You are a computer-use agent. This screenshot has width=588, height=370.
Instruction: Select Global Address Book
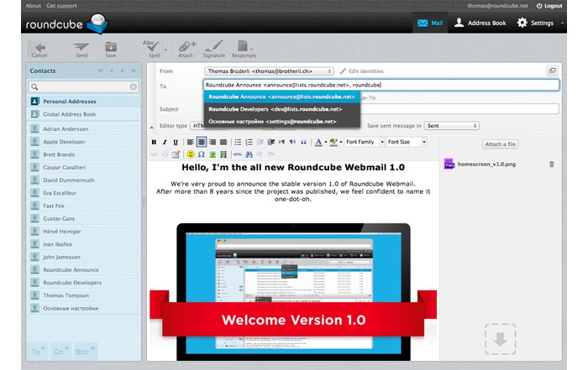click(x=84, y=114)
